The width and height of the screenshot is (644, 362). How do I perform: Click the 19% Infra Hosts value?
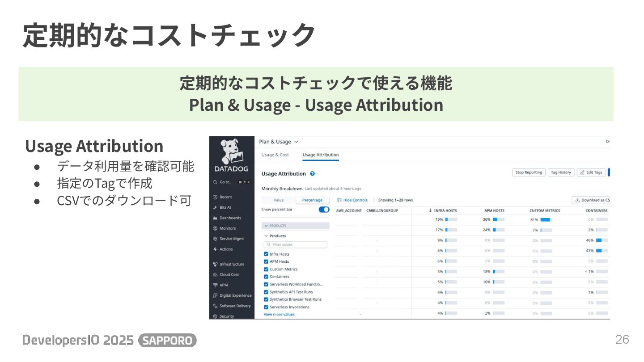coord(439,219)
